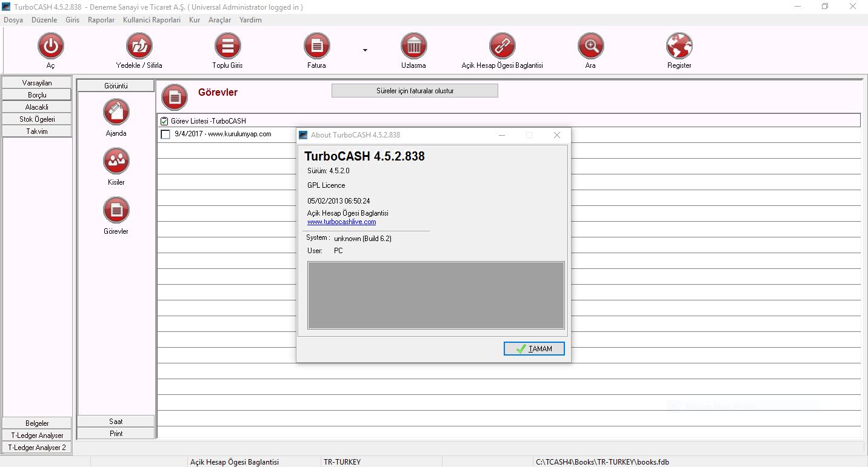The width and height of the screenshot is (868, 467).
Task: Click TAMAM button in About dialog
Action: [534, 349]
